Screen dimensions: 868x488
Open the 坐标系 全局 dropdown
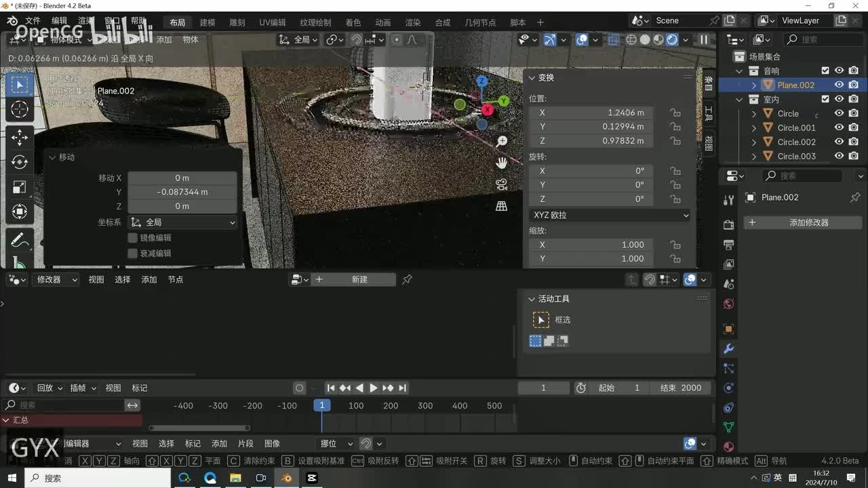tap(182, 222)
